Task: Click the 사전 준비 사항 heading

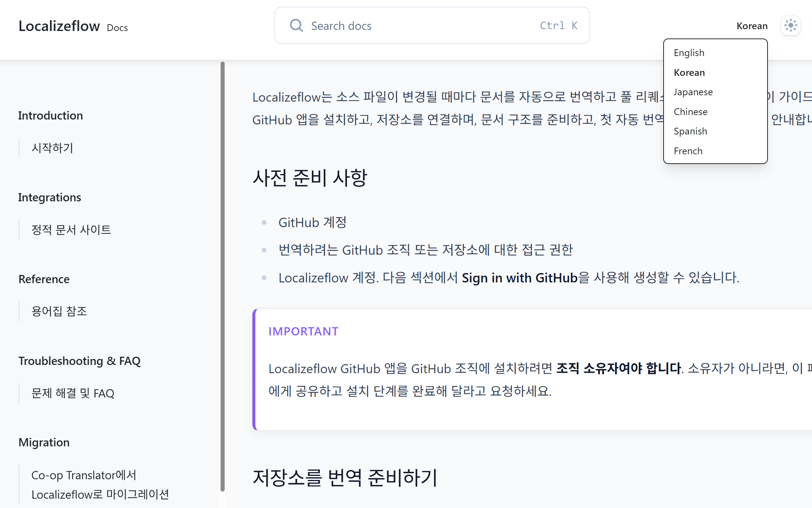Action: click(x=310, y=177)
